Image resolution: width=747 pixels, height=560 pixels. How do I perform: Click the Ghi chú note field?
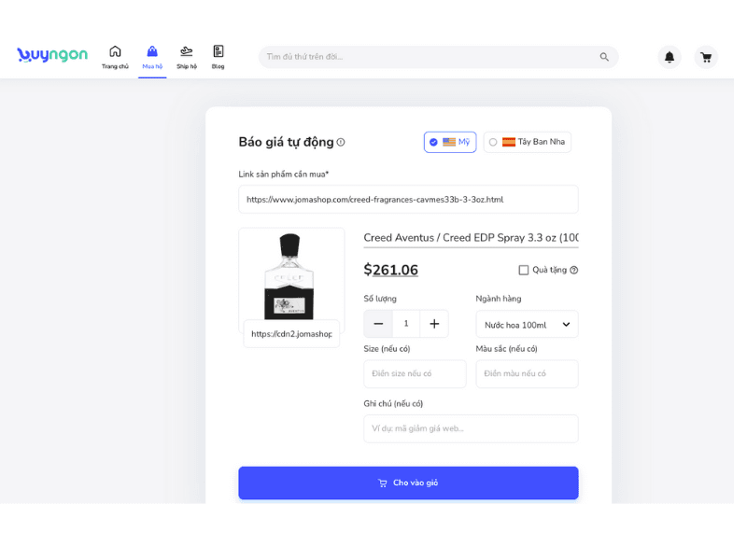[472, 428]
